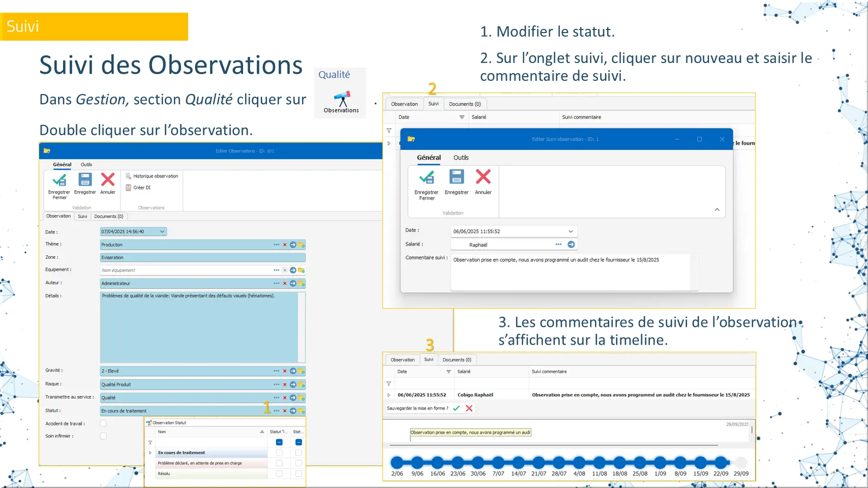Open the Gravité field ellipsis lookup
This screenshot has height=488, width=868.
[x=276, y=371]
